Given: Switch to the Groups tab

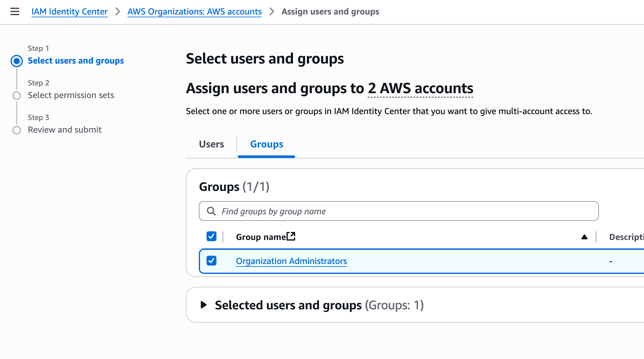Looking at the screenshot, I should pos(266,144).
